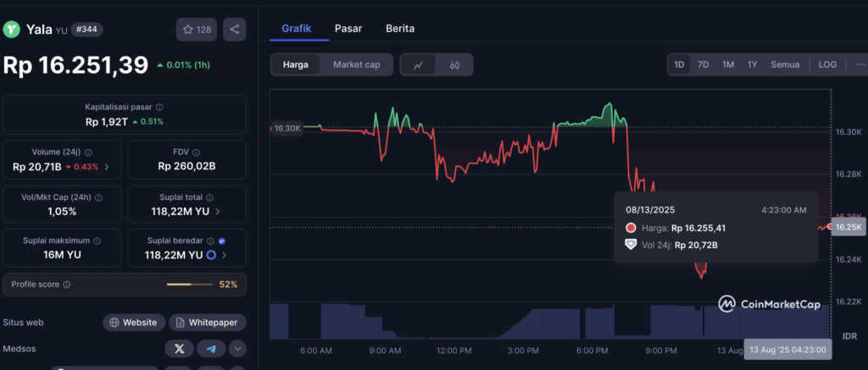Screen dimensions: 868x370
Task: Open the Telegram social link
Action: click(x=211, y=349)
